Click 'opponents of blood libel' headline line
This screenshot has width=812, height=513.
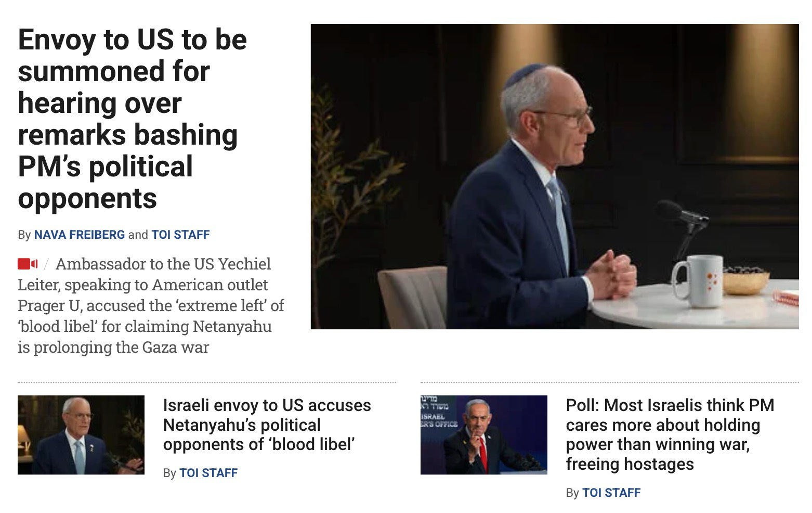[x=259, y=444]
